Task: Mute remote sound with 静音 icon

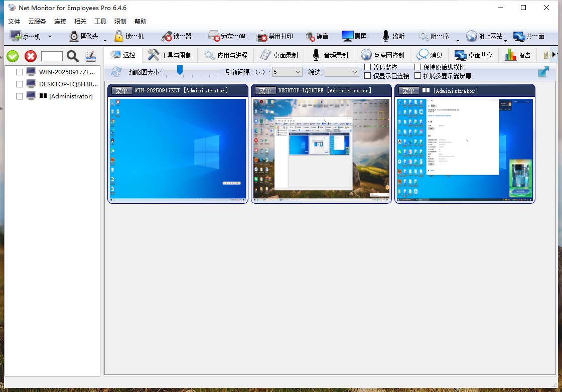Action: 310,36
